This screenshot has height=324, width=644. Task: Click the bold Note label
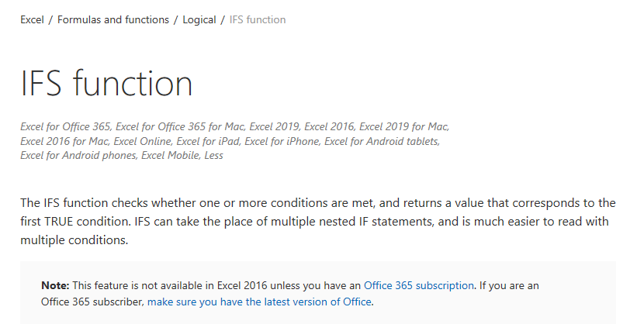[55, 285]
